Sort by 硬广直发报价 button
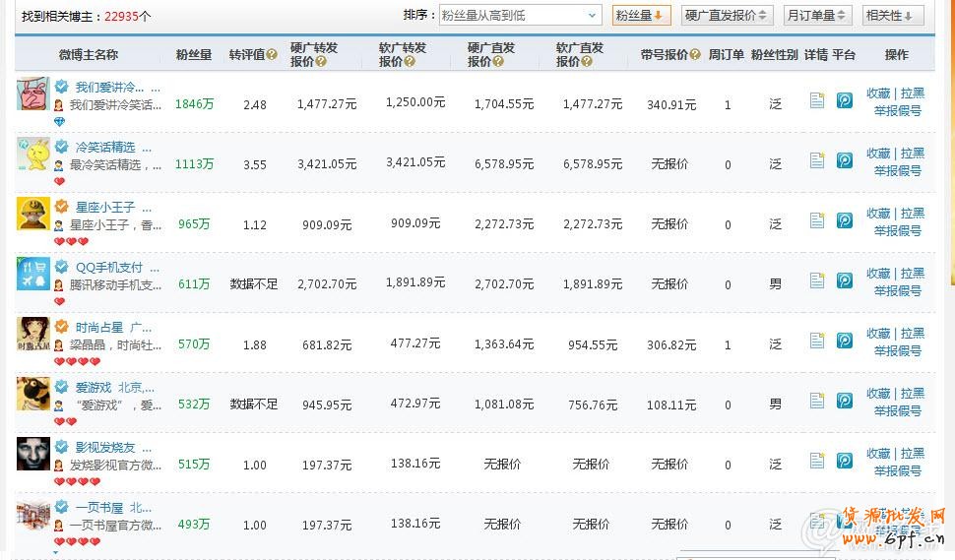Viewport: 955px width, 560px height. tap(727, 16)
